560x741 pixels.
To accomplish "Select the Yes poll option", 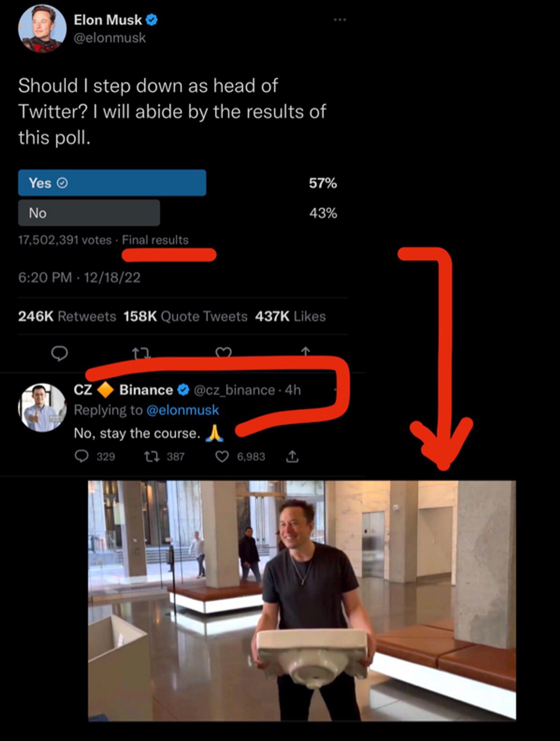I will pyautogui.click(x=112, y=183).
